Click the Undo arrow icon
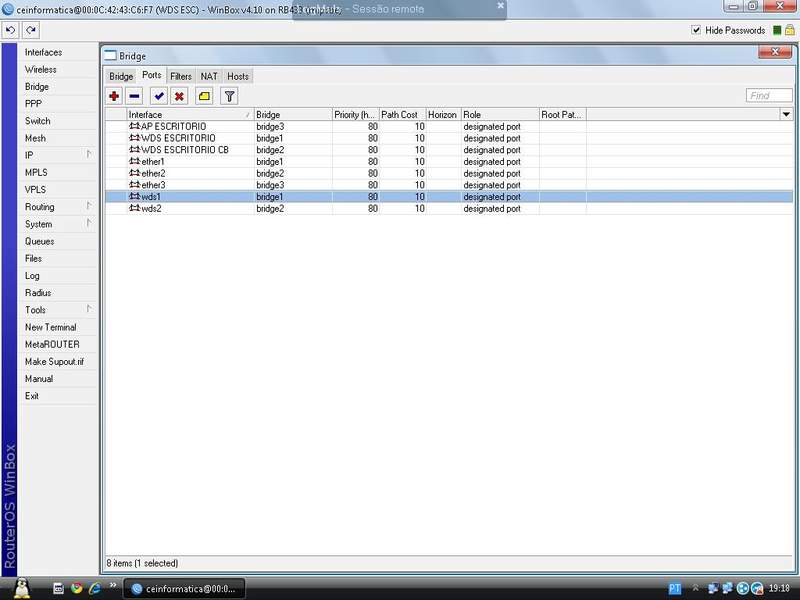 (10, 30)
